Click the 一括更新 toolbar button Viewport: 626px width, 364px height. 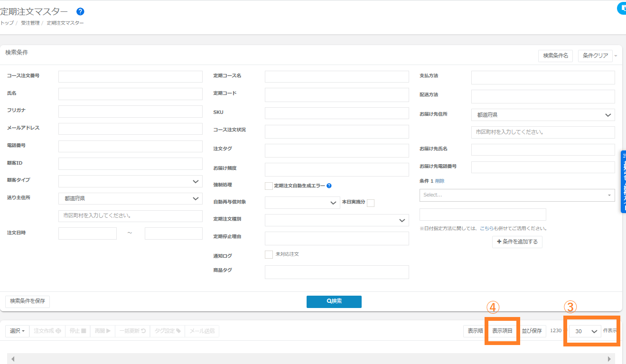coord(132,331)
